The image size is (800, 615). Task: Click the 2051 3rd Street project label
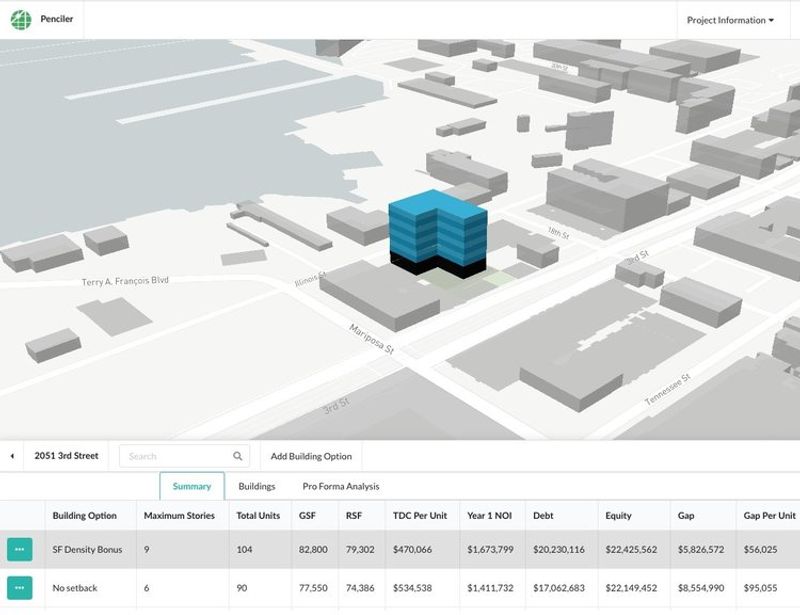[66, 456]
